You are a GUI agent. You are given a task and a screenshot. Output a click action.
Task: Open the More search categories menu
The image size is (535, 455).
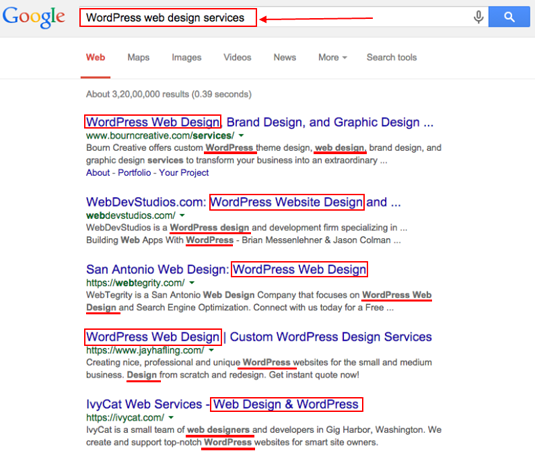point(332,57)
